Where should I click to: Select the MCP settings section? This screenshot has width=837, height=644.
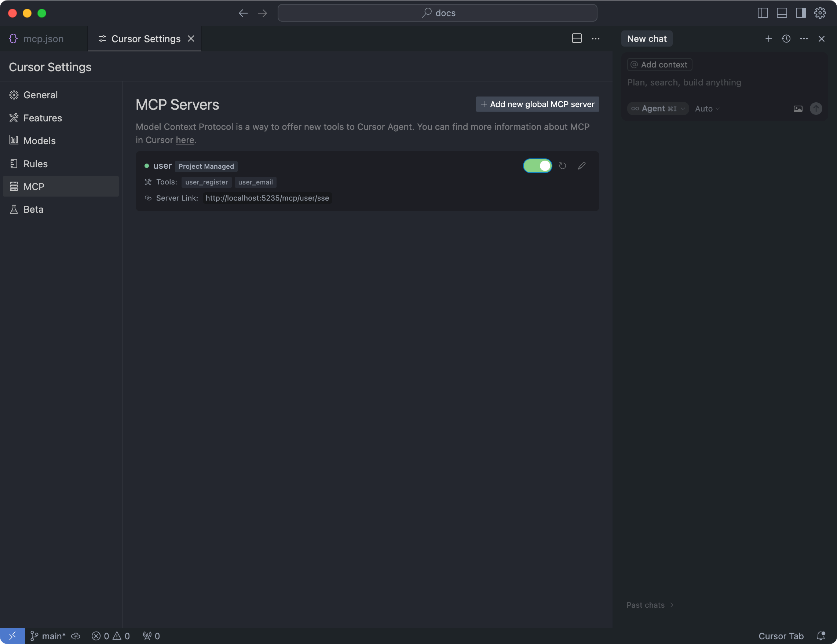[x=61, y=187]
